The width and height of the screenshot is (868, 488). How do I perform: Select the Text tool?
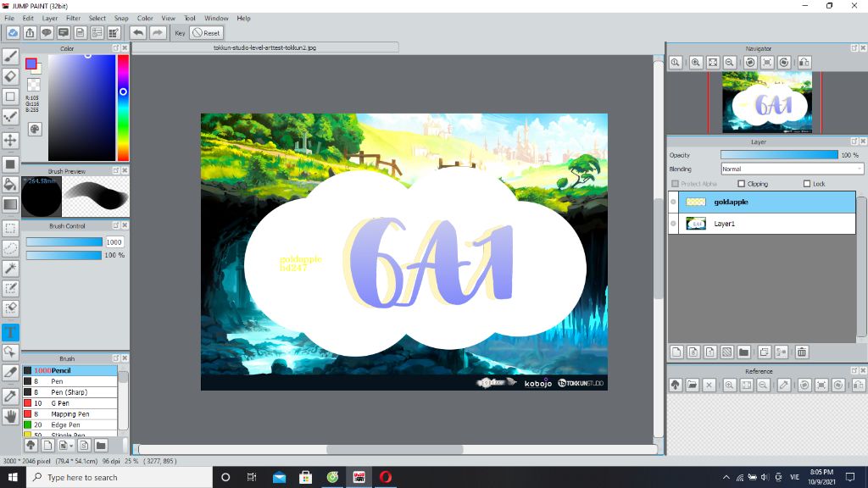pos(10,332)
